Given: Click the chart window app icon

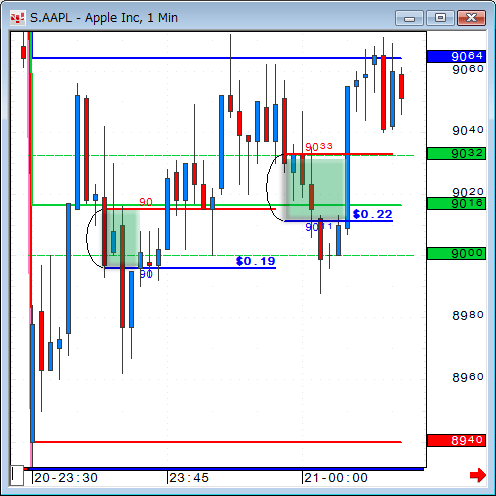Looking at the screenshot, I should click(17, 17).
